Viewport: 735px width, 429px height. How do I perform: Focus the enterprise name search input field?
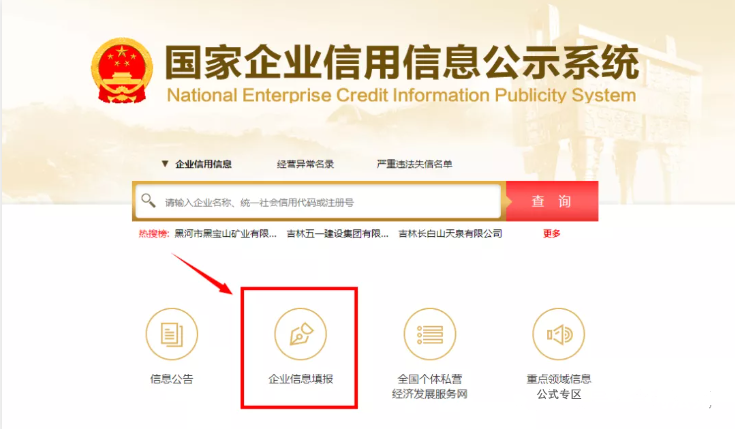click(x=328, y=201)
